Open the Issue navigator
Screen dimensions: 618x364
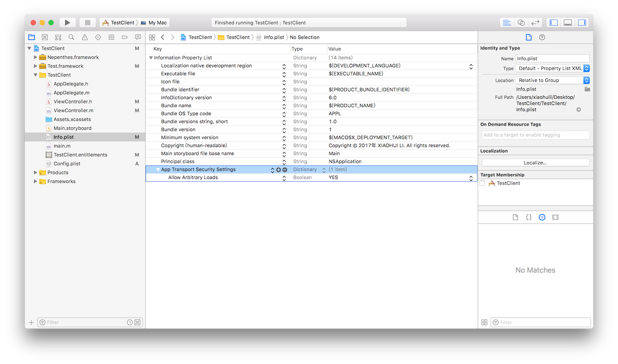85,37
